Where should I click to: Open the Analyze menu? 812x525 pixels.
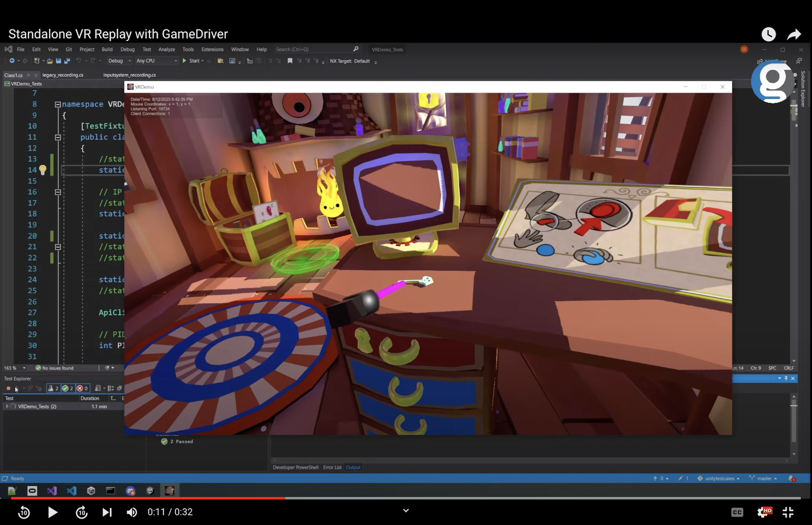(167, 49)
